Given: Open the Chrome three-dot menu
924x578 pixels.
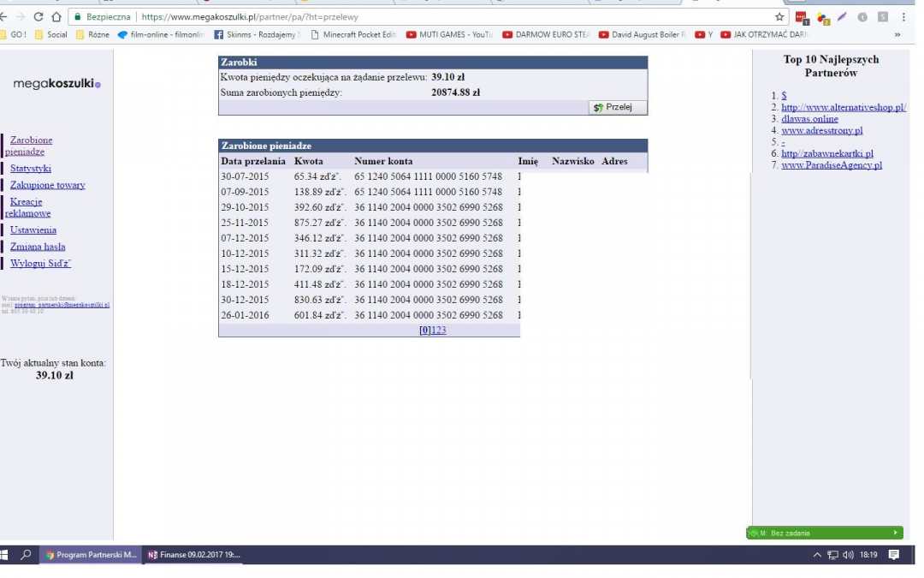Looking at the screenshot, I should click(x=903, y=16).
